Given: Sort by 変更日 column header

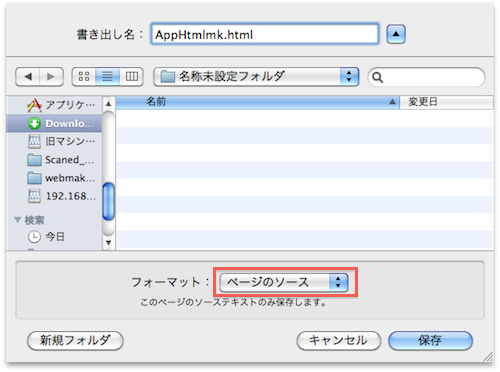Looking at the screenshot, I should (446, 102).
